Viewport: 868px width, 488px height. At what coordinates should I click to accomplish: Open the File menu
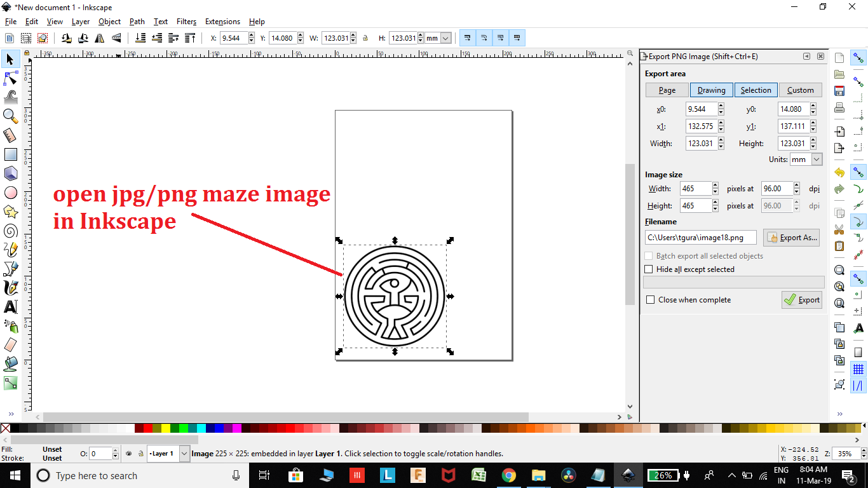point(11,22)
